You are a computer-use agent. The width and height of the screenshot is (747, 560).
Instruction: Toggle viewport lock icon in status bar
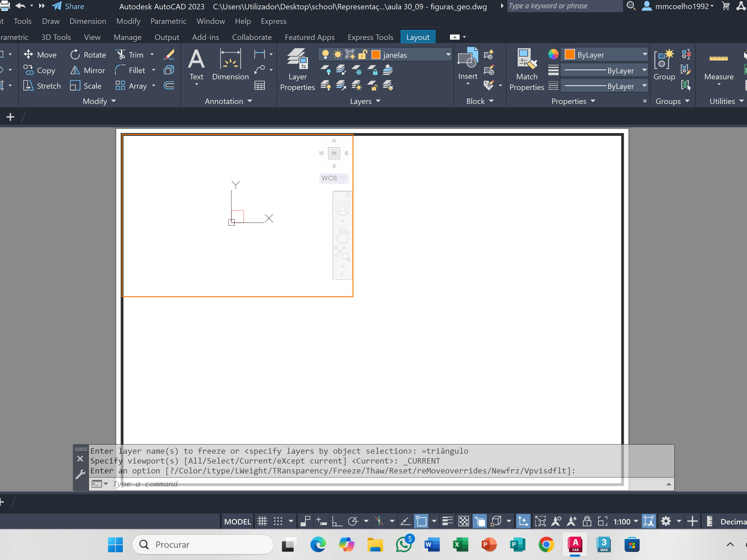pos(587,521)
